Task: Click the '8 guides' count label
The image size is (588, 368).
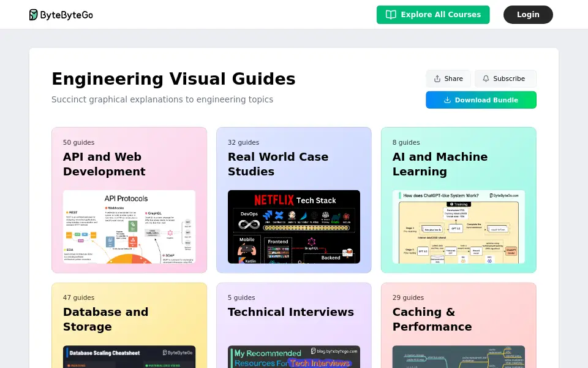Action: point(406,142)
